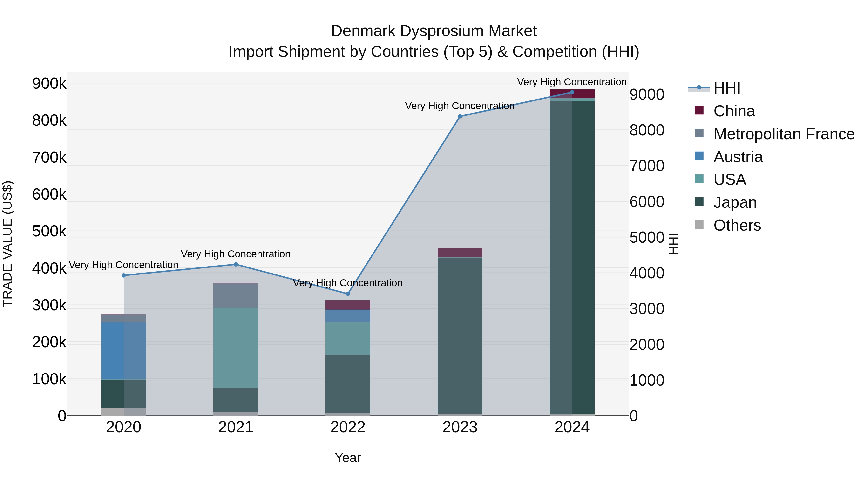Toggle the USA legend entry
868x488 pixels.
coord(720,180)
